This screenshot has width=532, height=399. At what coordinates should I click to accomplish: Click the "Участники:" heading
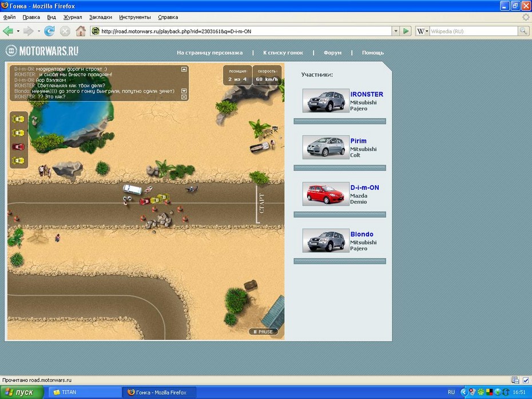(x=317, y=74)
